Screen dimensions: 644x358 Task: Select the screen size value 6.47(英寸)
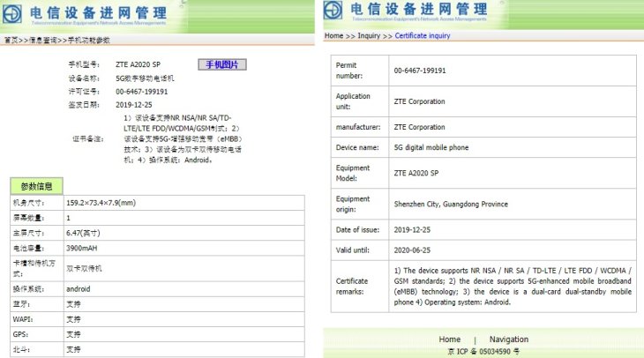point(83,233)
